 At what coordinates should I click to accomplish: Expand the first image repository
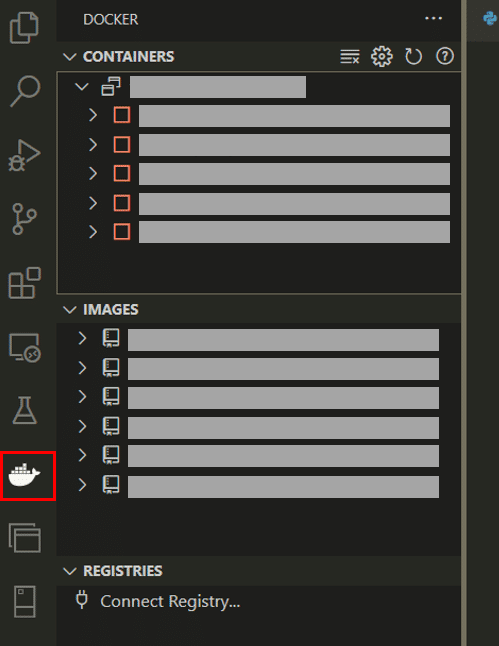tap(82, 338)
